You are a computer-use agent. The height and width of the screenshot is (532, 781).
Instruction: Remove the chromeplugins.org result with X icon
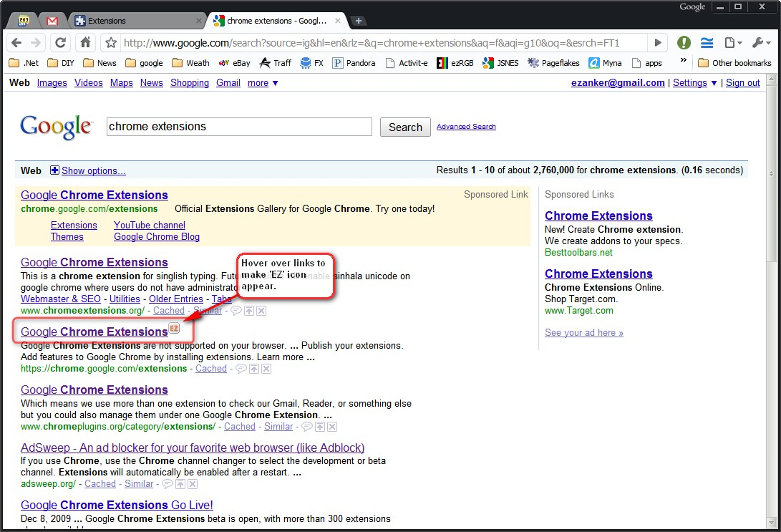(x=332, y=427)
